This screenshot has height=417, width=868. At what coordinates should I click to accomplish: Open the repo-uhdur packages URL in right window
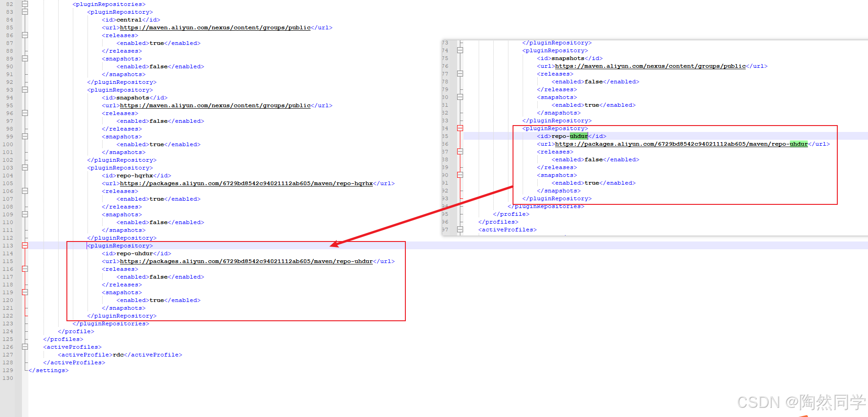point(682,144)
